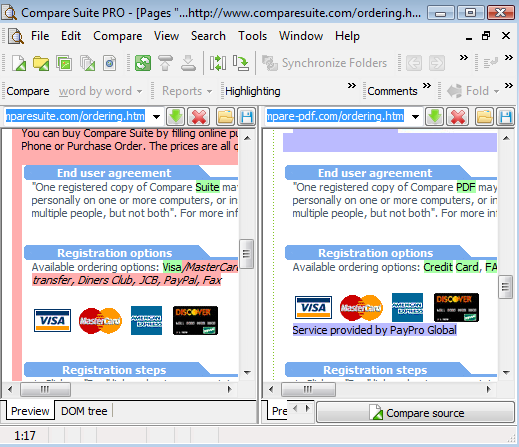Expand overflow chevron after Fold
The image size is (519, 447).
pyautogui.click(x=509, y=86)
